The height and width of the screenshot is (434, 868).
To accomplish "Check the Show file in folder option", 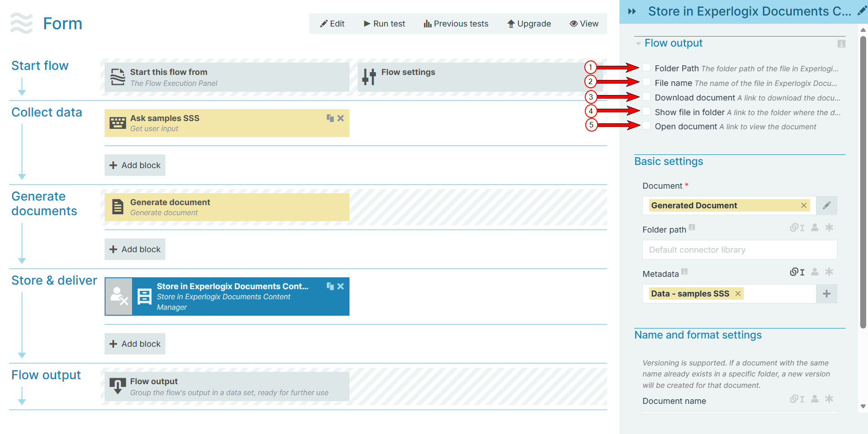I will 646,111.
